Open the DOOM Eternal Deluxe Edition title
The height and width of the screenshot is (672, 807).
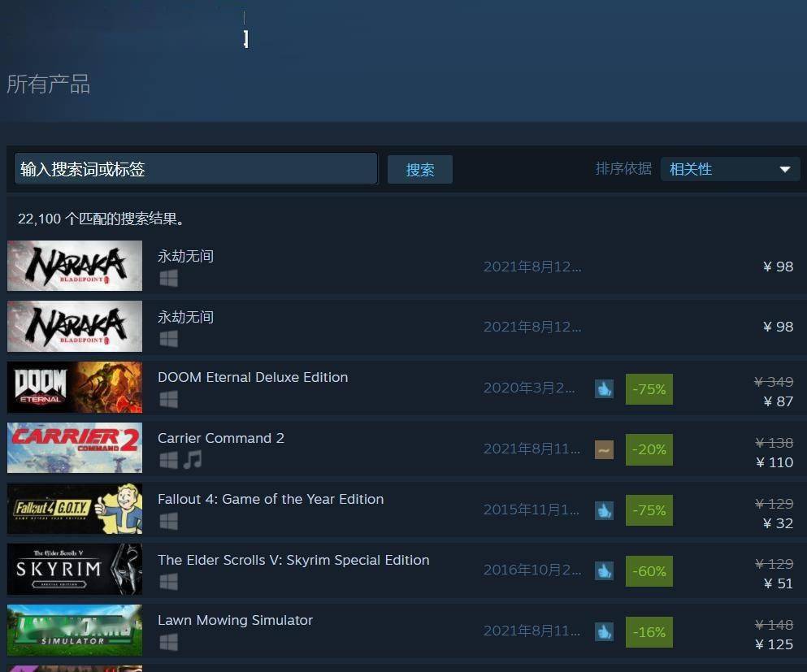(253, 377)
